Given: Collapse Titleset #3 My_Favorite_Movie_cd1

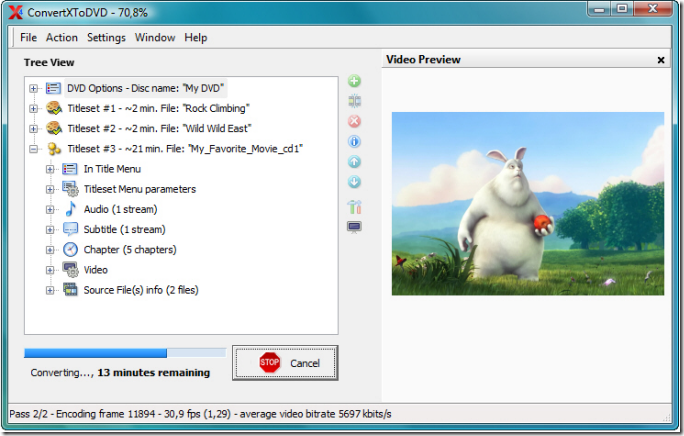Looking at the screenshot, I should (34, 149).
